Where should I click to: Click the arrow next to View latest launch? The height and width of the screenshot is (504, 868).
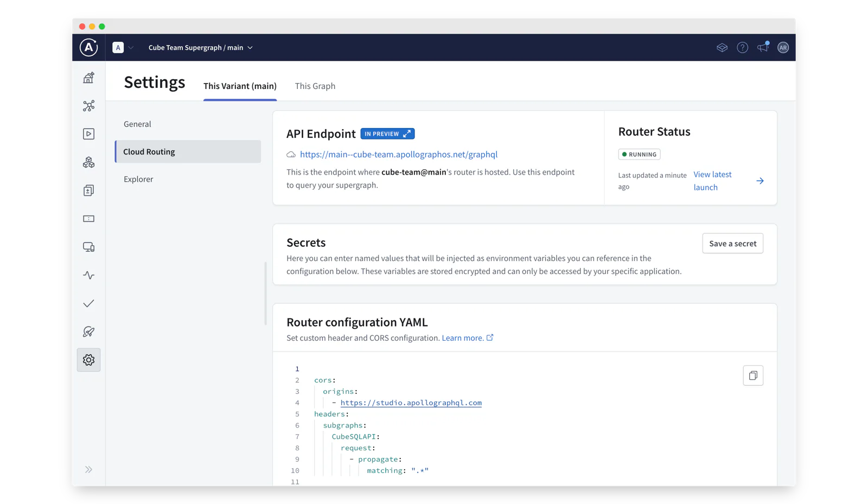pyautogui.click(x=760, y=181)
